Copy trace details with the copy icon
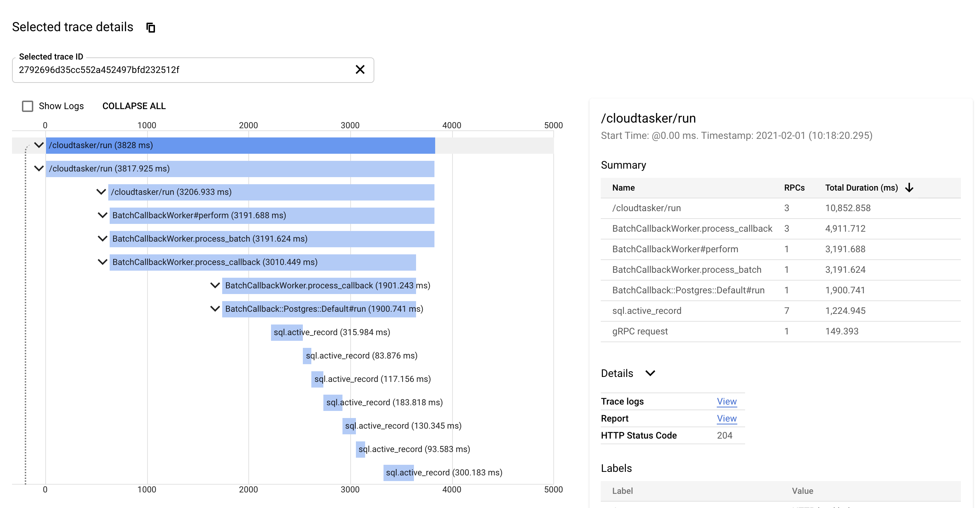The height and width of the screenshot is (508, 980). pyautogui.click(x=151, y=27)
